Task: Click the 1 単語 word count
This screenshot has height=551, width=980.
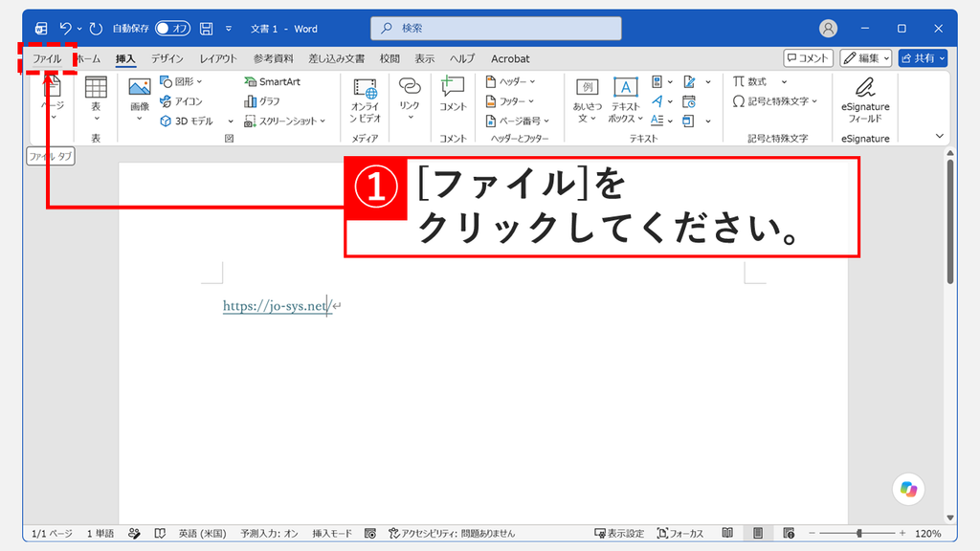Action: pyautogui.click(x=100, y=534)
